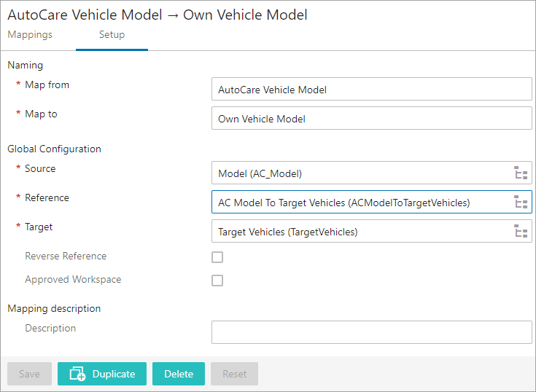This screenshot has height=392, width=536.
Task: Click the copy icon on the Duplicate button
Action: coord(77,374)
